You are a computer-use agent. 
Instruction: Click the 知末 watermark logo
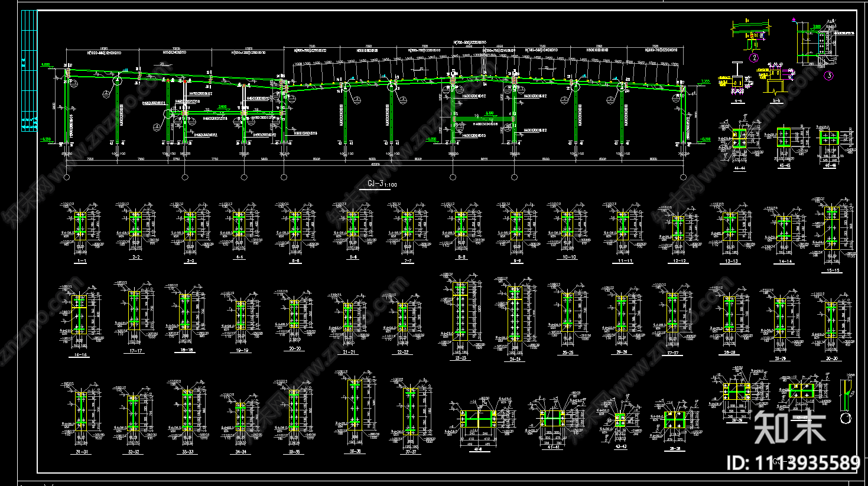pyautogui.click(x=791, y=426)
